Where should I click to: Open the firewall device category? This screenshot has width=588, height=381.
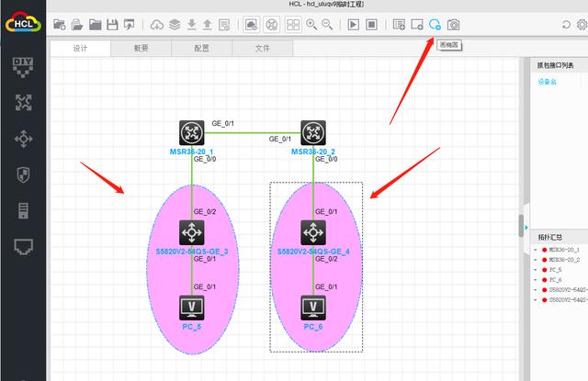point(23,174)
